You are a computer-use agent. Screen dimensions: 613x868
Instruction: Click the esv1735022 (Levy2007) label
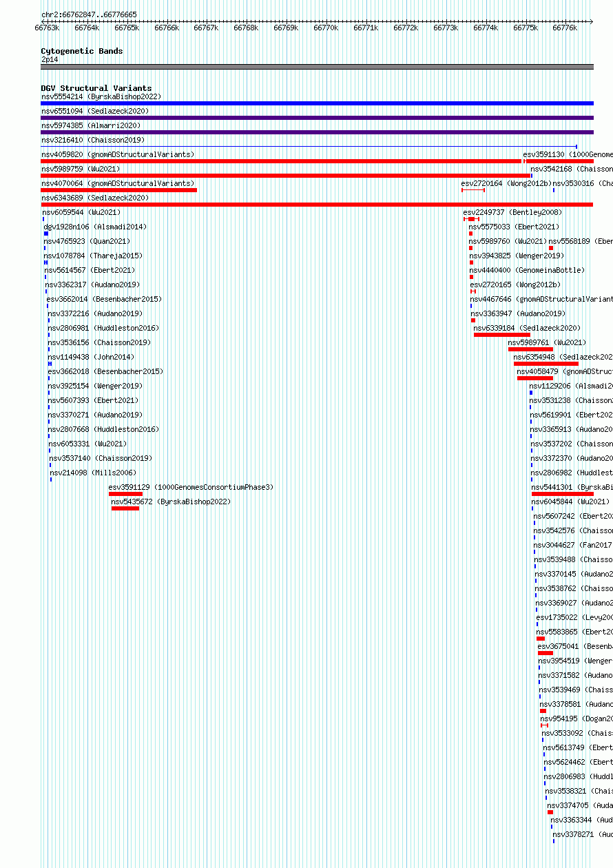pyautogui.click(x=574, y=617)
